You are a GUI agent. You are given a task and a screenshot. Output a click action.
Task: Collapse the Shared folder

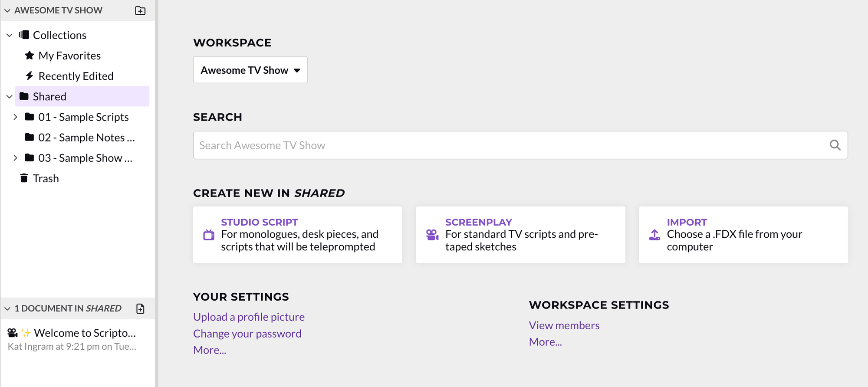coord(9,96)
